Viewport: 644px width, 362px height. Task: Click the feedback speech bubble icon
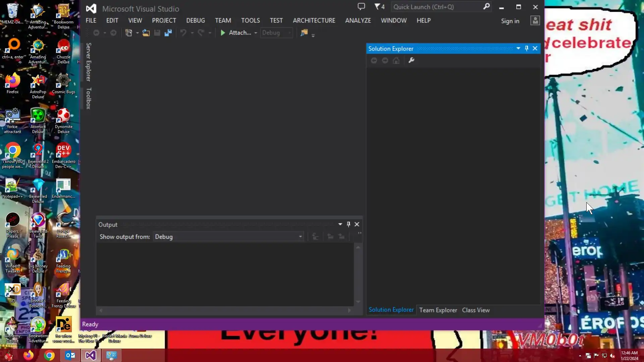click(361, 7)
